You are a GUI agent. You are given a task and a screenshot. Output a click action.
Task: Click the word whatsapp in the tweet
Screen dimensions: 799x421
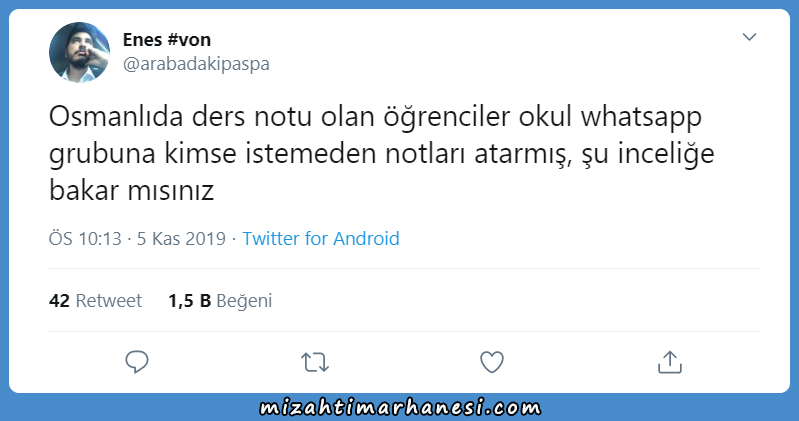[x=641, y=118]
